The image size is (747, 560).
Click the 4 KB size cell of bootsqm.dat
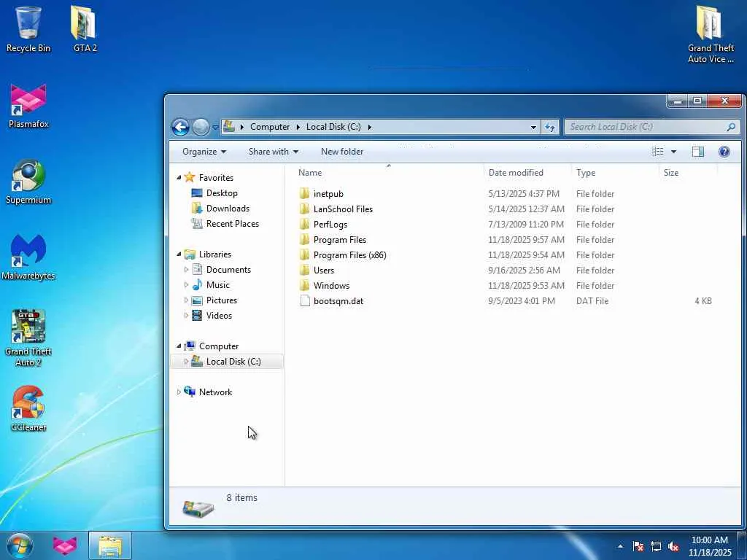point(703,301)
